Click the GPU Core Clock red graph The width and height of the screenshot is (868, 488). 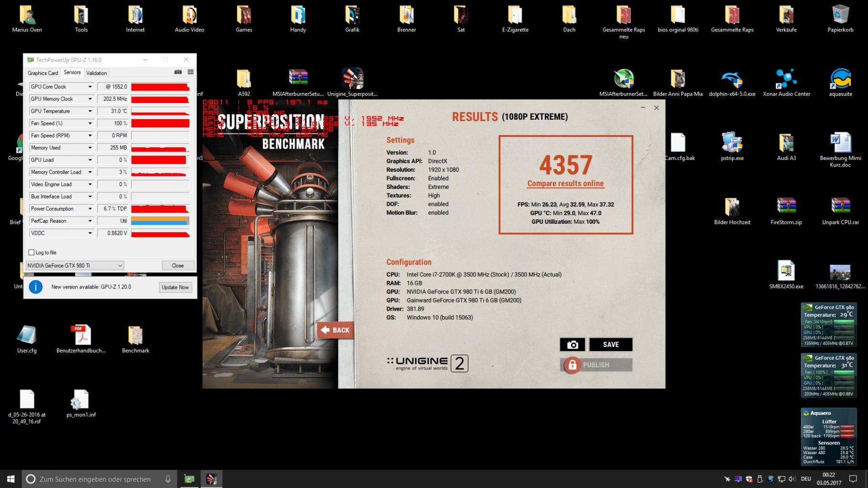[160, 87]
